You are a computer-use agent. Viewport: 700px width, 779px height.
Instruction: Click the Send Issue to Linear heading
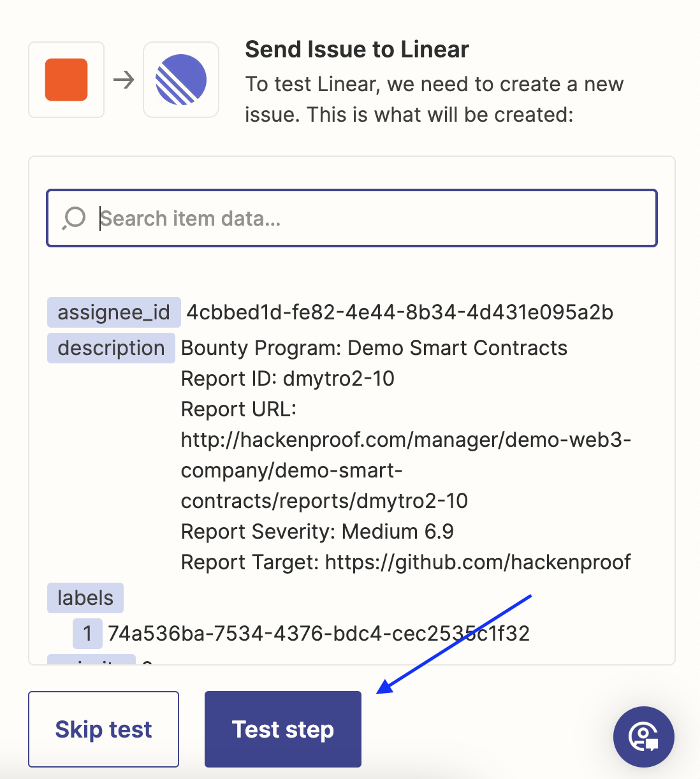[357, 50]
